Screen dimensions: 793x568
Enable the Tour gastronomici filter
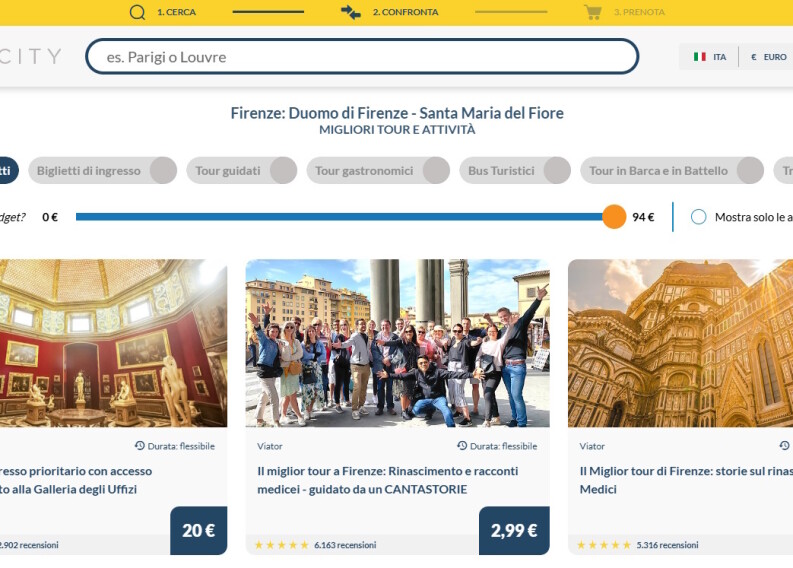(x=378, y=170)
